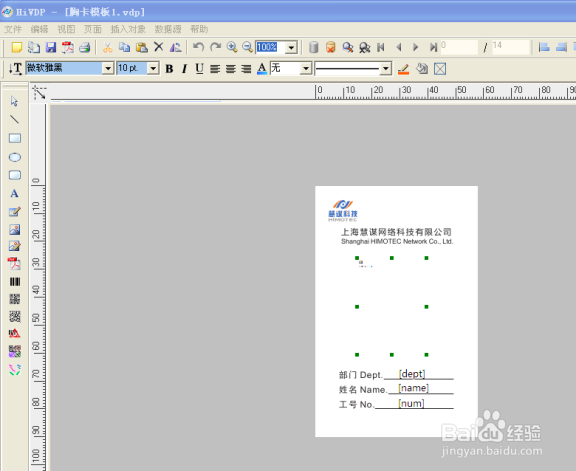Screen dimensions: 576x471
Task: Select the rounded rectangle tool
Action: tap(15, 175)
